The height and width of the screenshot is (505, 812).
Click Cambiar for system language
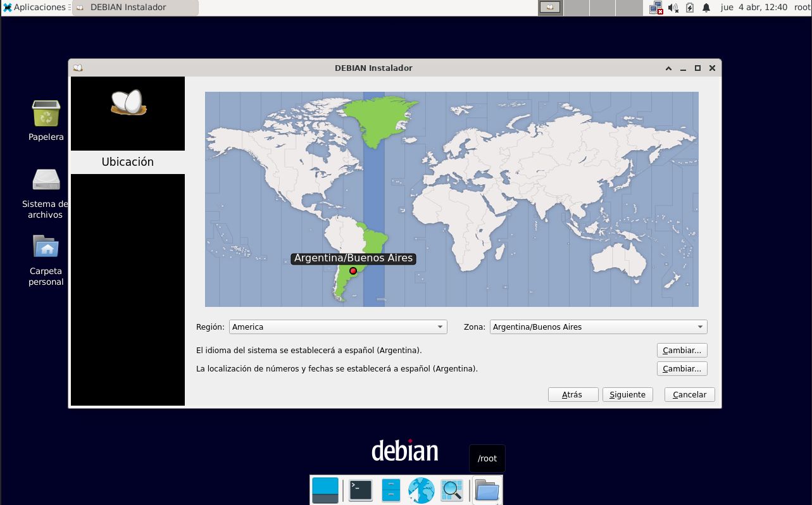pyautogui.click(x=682, y=350)
